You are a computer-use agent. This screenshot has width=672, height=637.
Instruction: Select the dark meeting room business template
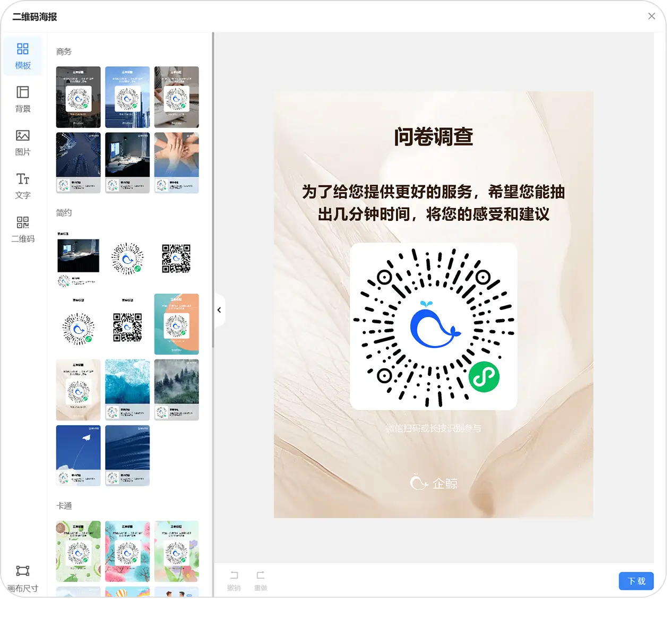pyautogui.click(x=127, y=163)
